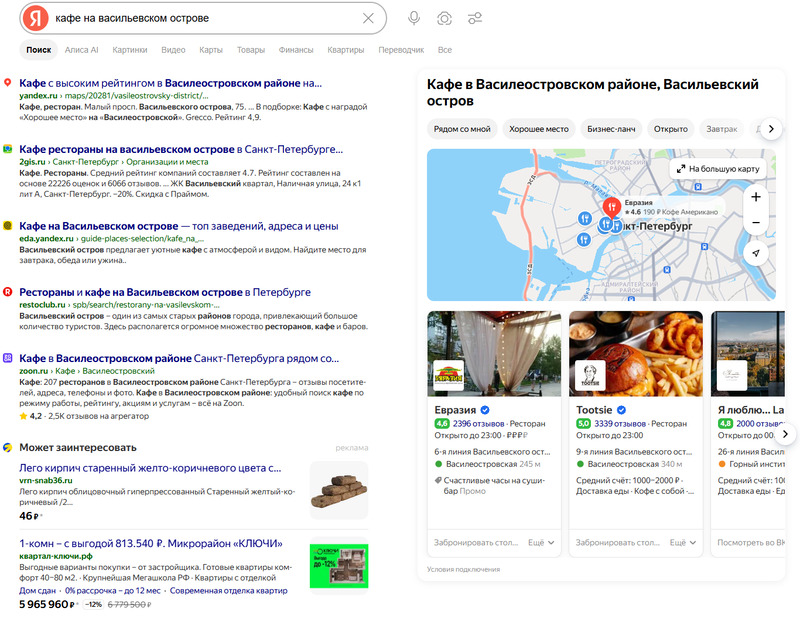Apply the Завтрак filter

click(721, 129)
